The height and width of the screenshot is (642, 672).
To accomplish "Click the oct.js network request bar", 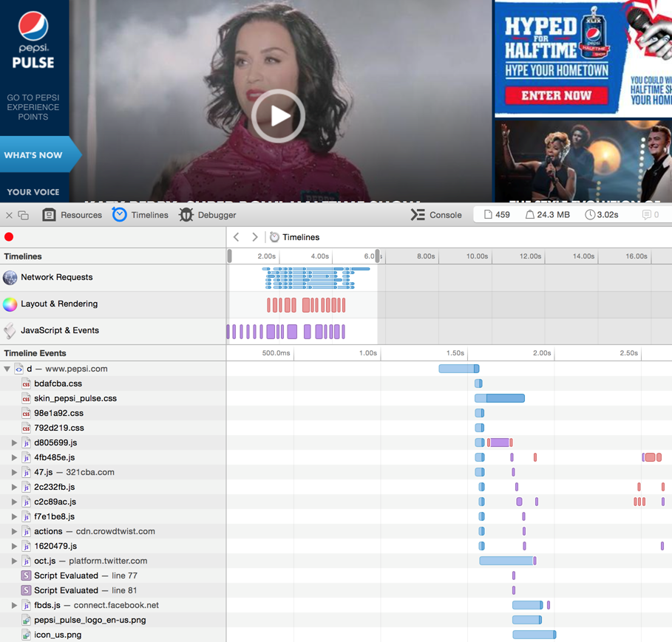I will (x=507, y=561).
